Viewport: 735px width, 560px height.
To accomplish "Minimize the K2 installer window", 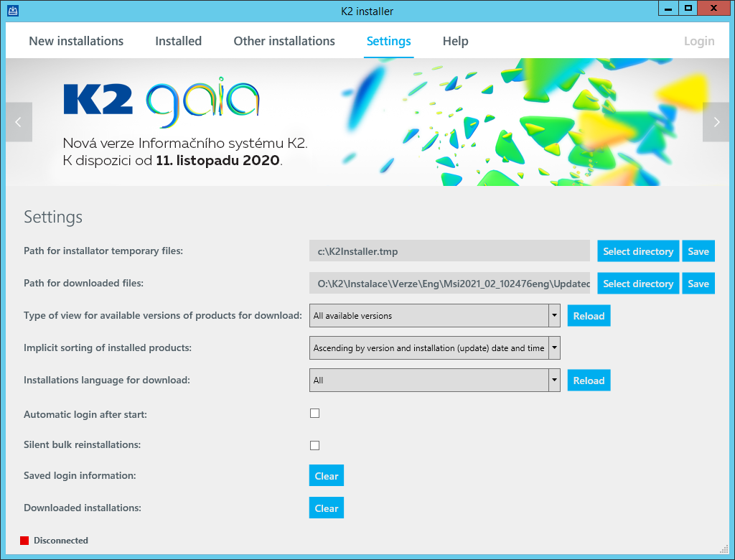I will (668, 9).
